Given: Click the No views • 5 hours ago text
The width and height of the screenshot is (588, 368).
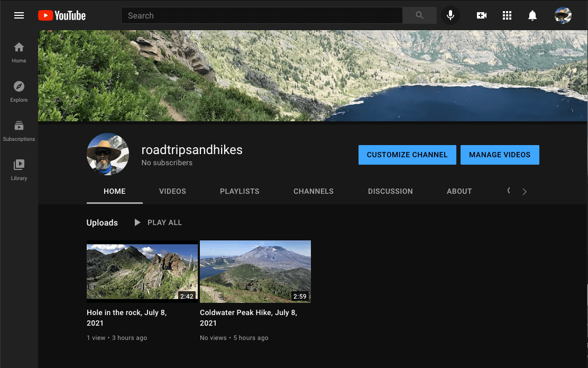Looking at the screenshot, I should (x=234, y=338).
